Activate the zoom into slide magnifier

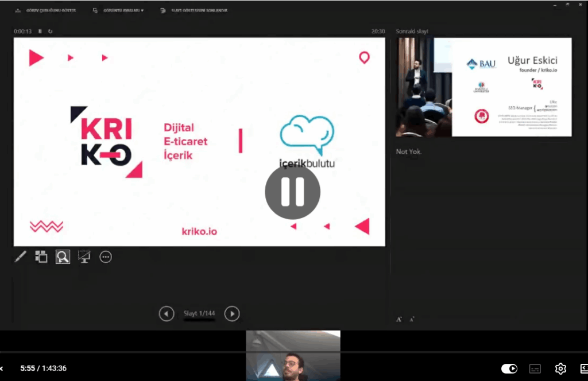[63, 256]
